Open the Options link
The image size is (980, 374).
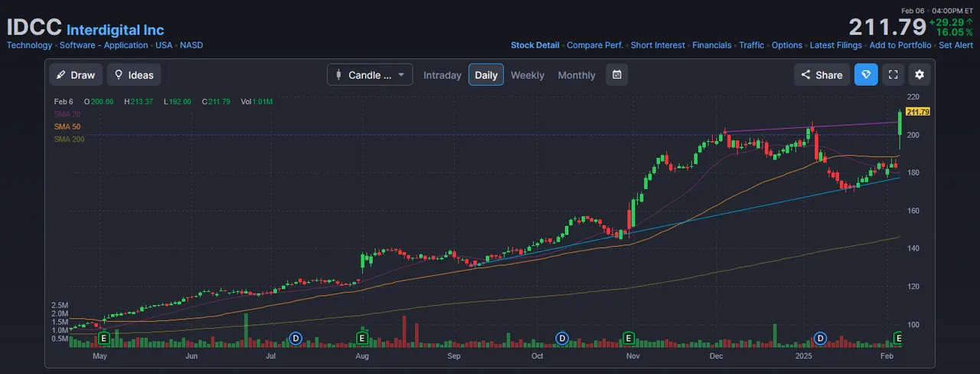[x=787, y=45]
